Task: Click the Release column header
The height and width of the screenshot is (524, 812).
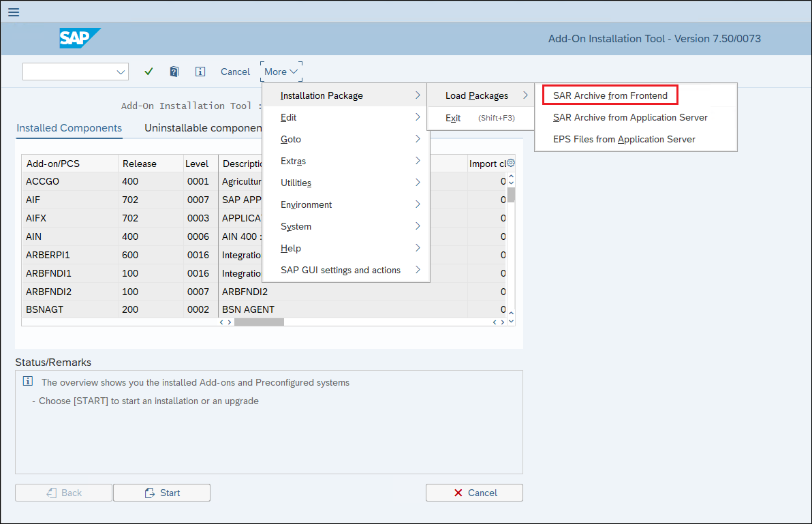Action: tap(151, 164)
